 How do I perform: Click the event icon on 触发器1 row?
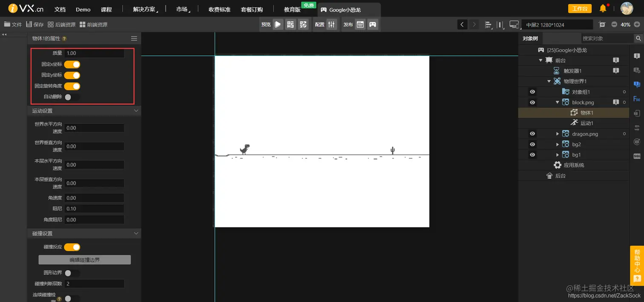point(615,71)
